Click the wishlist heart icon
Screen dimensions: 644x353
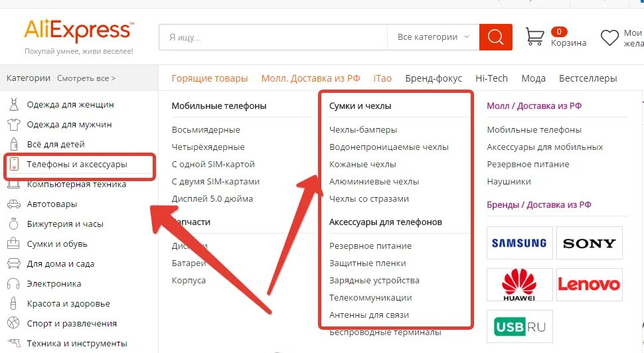click(x=609, y=38)
